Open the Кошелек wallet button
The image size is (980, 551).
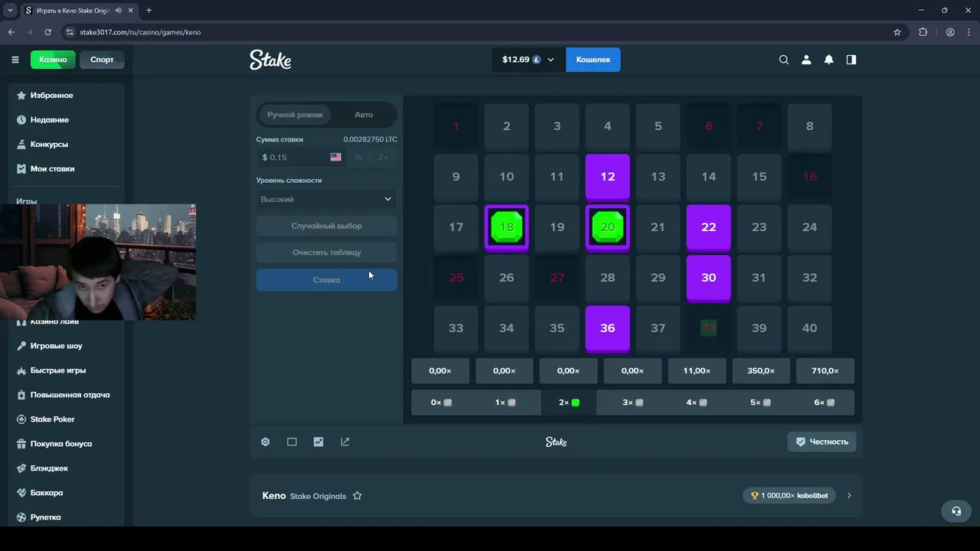point(593,60)
